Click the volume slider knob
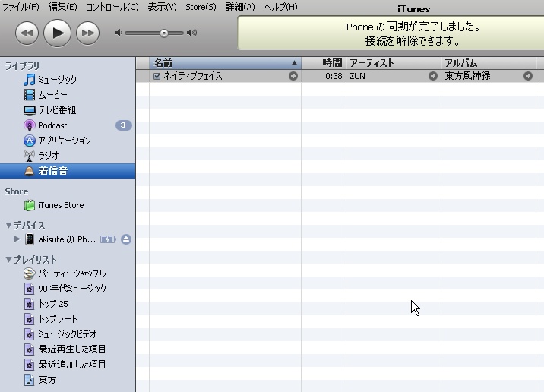The image size is (544, 392). [164, 33]
